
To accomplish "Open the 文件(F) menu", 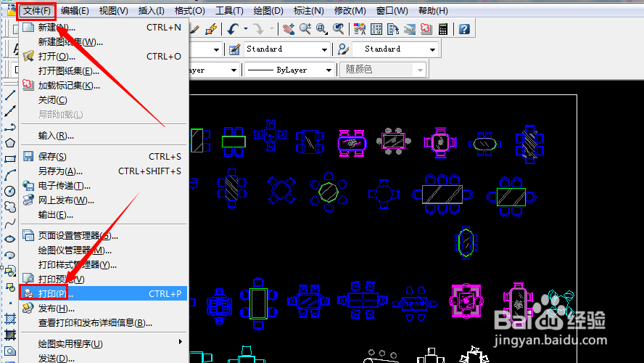I will (36, 11).
